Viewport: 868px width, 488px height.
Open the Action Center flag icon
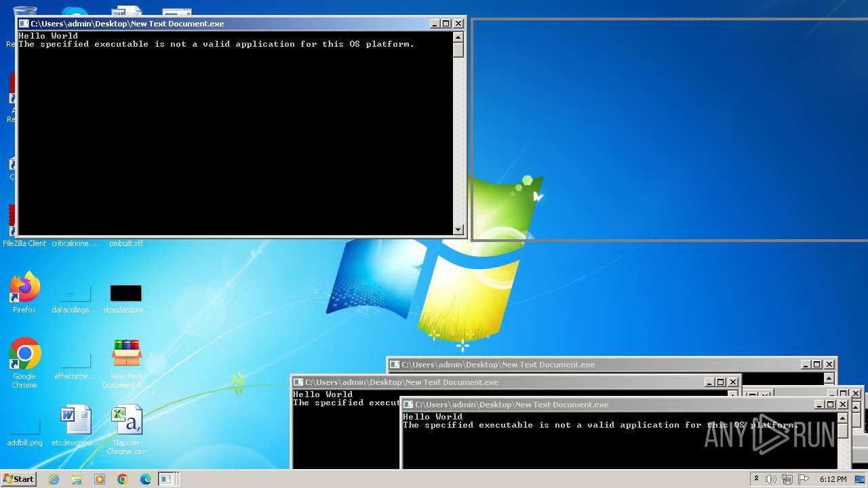(x=804, y=479)
